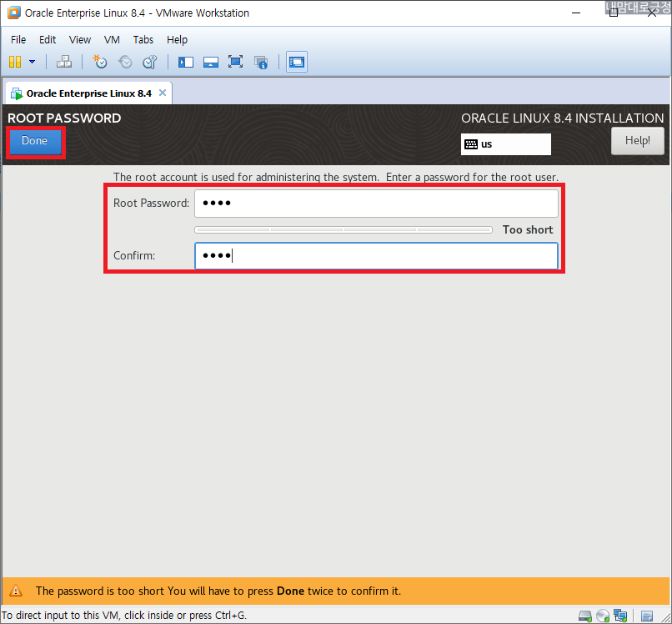Click the us keyboard layout indicator
The image size is (672, 624).
pyautogui.click(x=506, y=144)
